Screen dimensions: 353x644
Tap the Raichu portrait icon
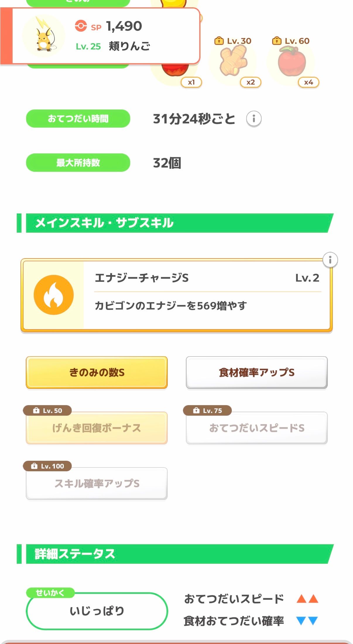[x=44, y=36]
